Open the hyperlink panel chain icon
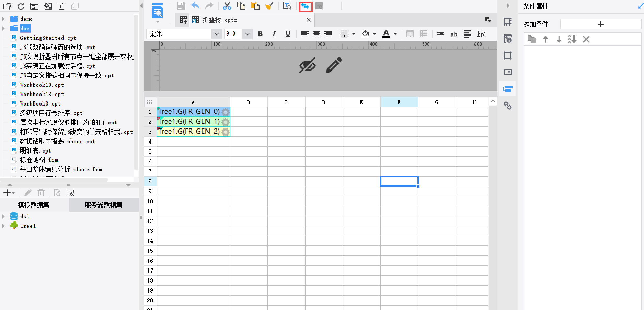Viewport: 644px width, 310px height. pos(508,106)
